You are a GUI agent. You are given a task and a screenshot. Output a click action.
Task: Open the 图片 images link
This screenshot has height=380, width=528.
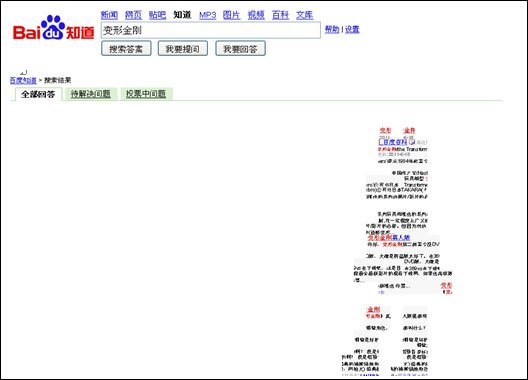[x=231, y=15]
